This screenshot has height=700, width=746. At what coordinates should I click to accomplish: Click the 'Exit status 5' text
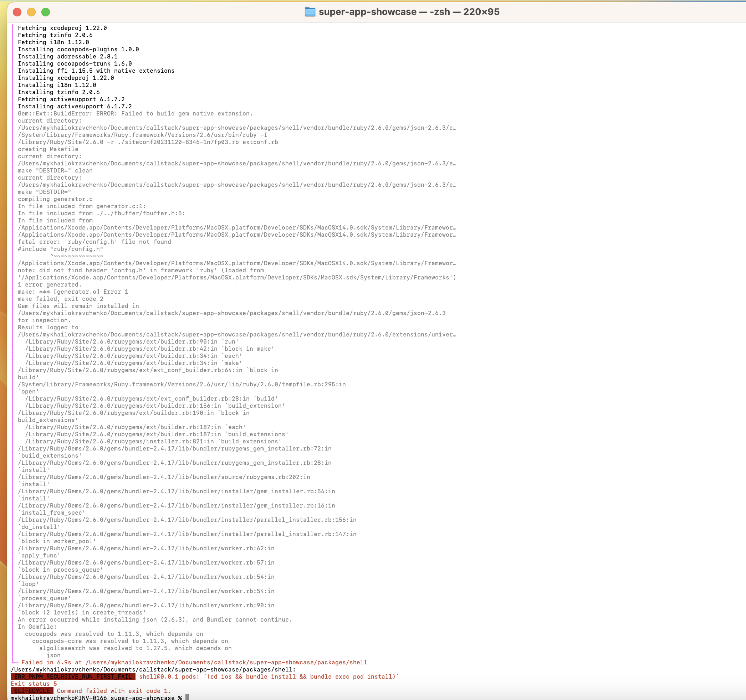pos(34,684)
